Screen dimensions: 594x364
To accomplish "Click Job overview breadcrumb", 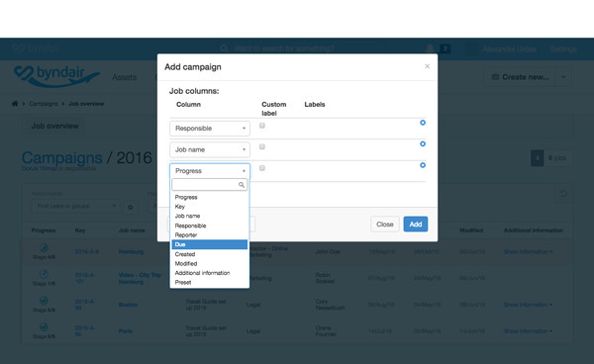I will pyautogui.click(x=86, y=104).
